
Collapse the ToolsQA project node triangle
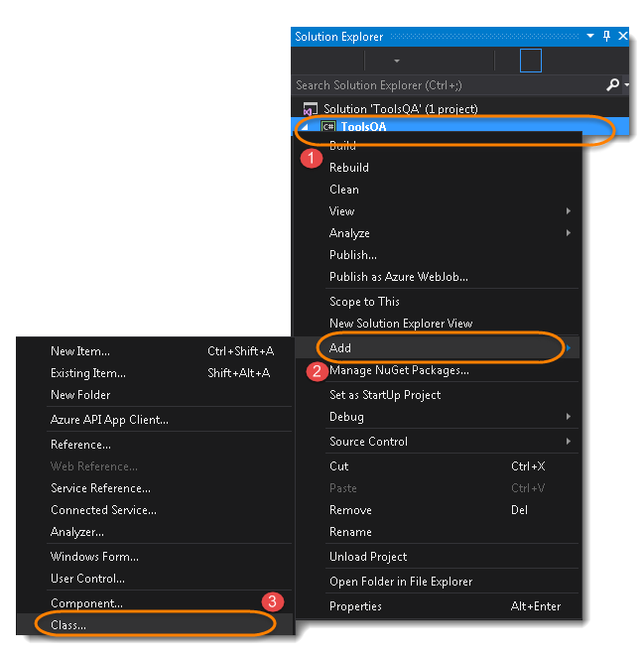point(305,127)
